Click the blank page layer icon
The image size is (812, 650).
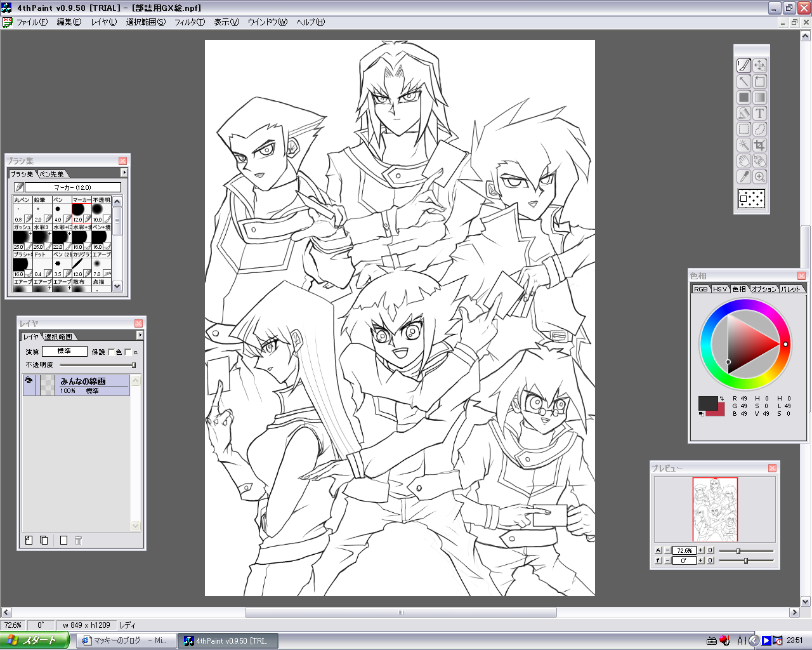tap(63, 540)
